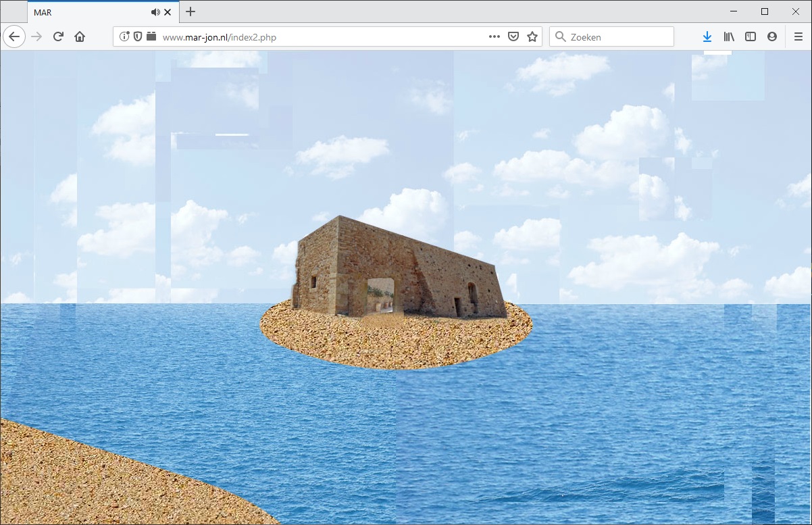Go back to the previous page

(14, 36)
